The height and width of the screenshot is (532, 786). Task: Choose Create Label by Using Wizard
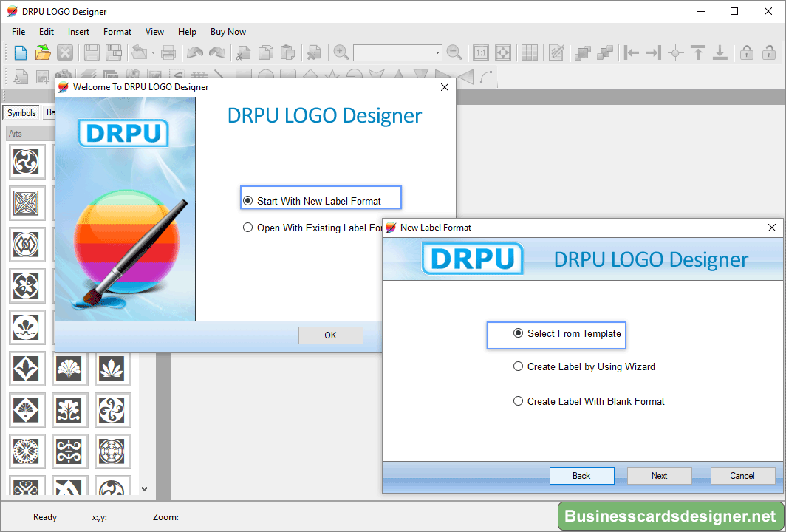click(x=584, y=366)
